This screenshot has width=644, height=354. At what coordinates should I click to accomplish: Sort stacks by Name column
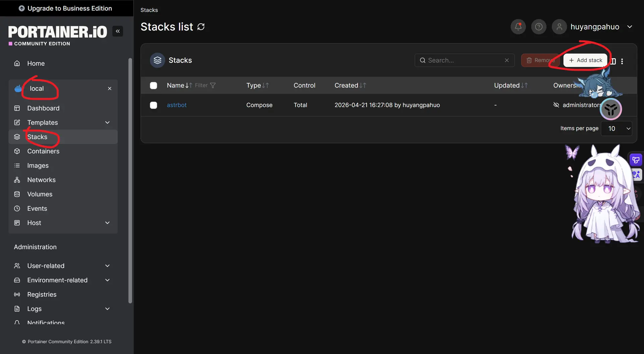179,86
